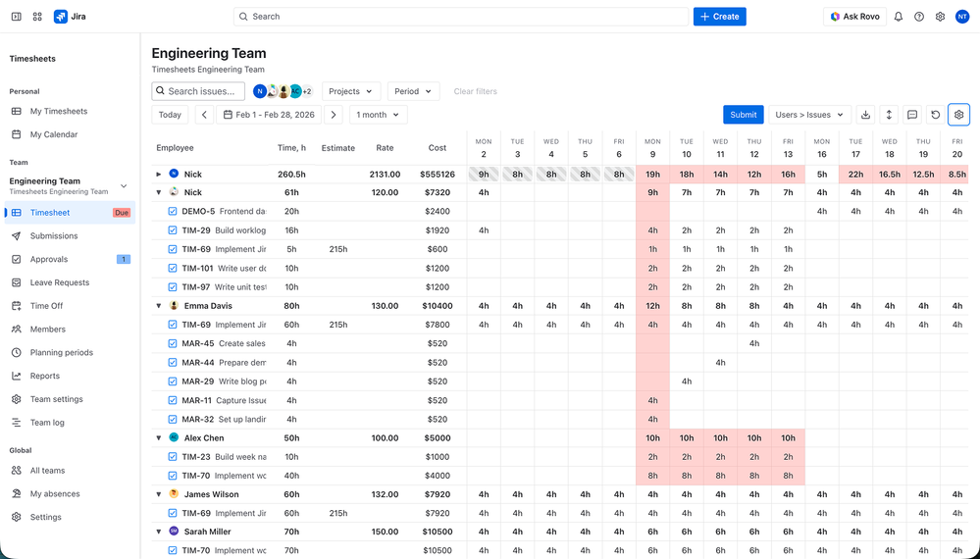
Task: Toggle the TIM-97 issue checkbox
Action: (x=173, y=287)
